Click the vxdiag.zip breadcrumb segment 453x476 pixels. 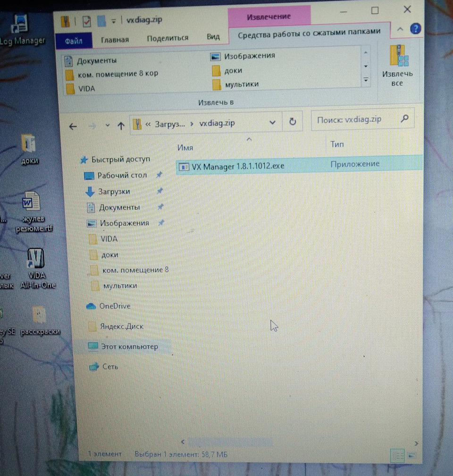[217, 123]
